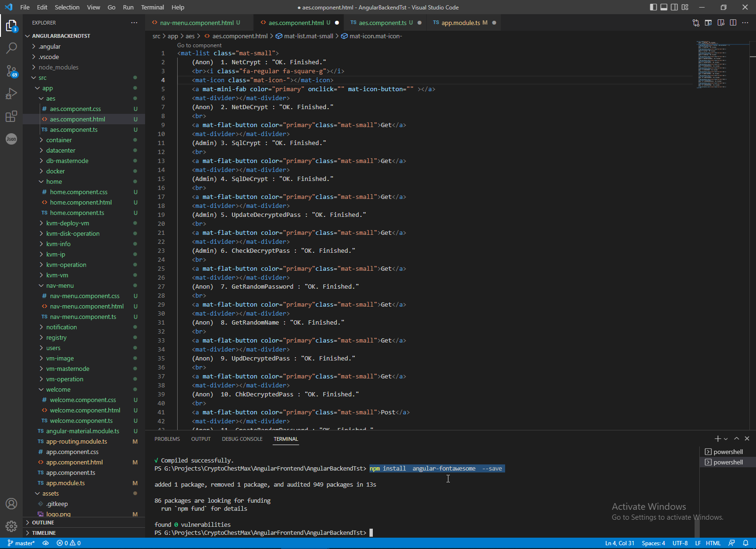Collapse the welcome folder

click(x=84, y=389)
